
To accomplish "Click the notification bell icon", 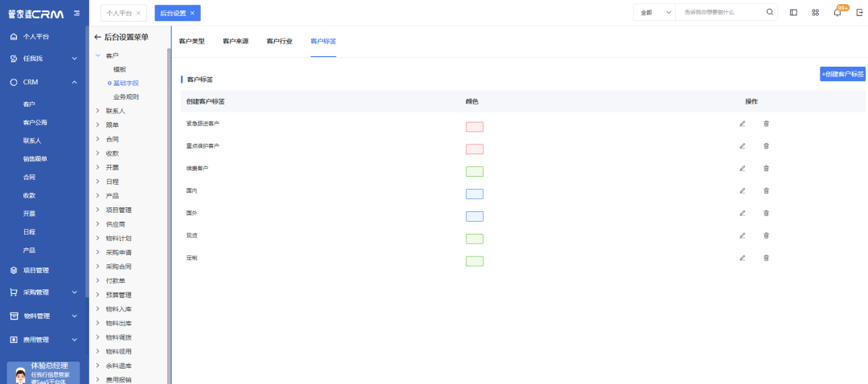I will coord(837,13).
